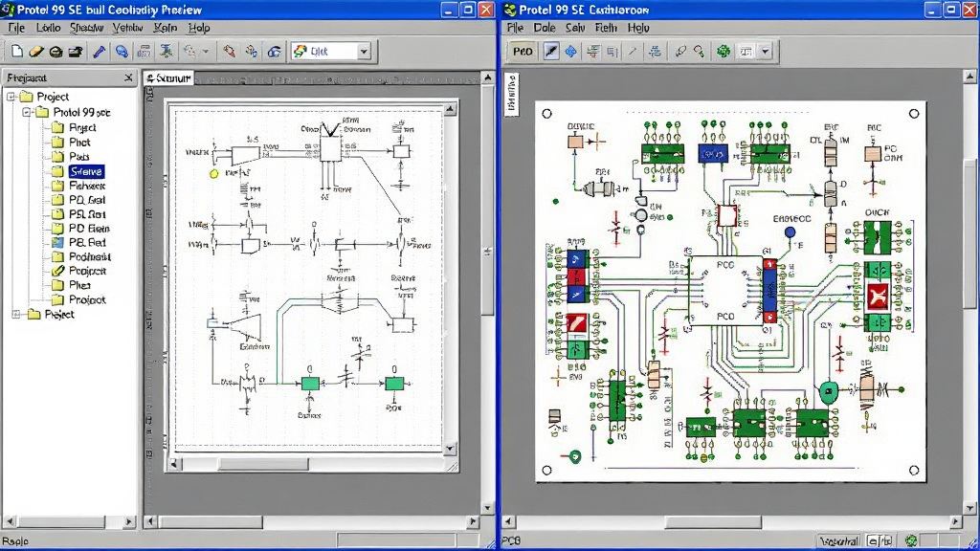Click the grey align icon in PCB toolbar
This screenshot has height=551, width=980.
pos(612,52)
